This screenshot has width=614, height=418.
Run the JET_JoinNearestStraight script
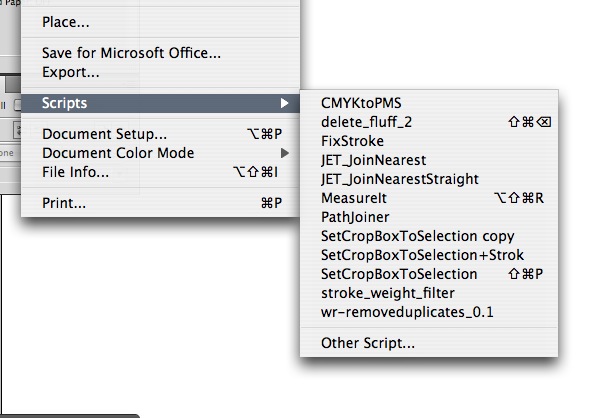coord(429,179)
